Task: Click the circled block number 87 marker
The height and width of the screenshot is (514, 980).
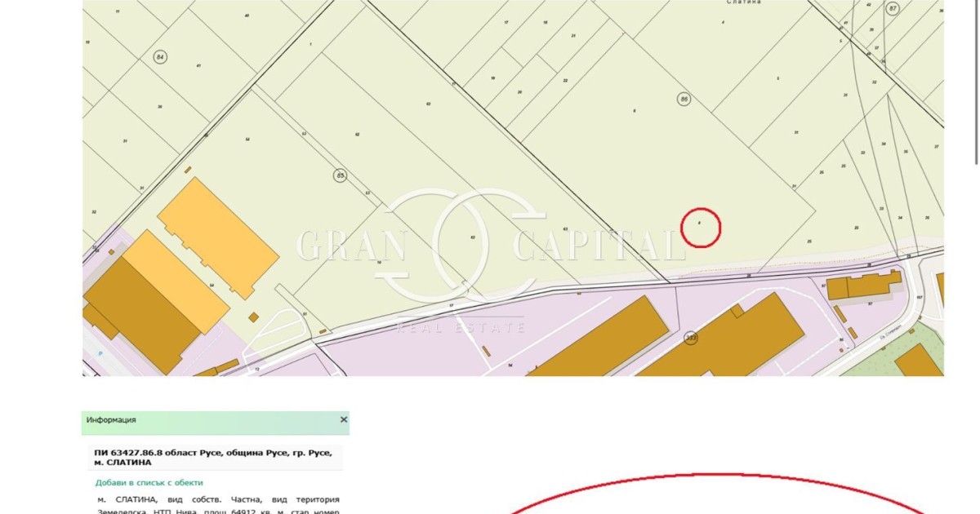Action: tap(893, 8)
